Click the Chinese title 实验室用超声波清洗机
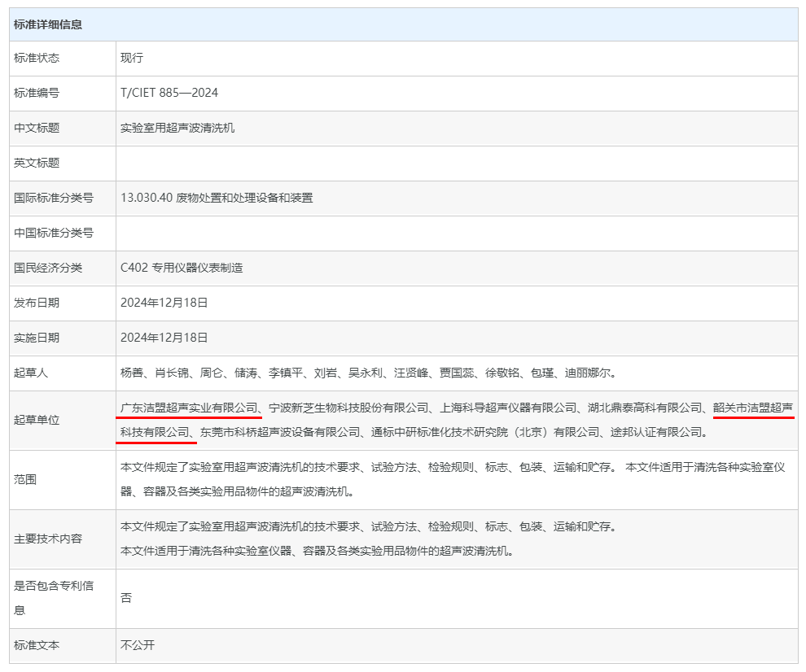806x672 pixels. (x=177, y=128)
